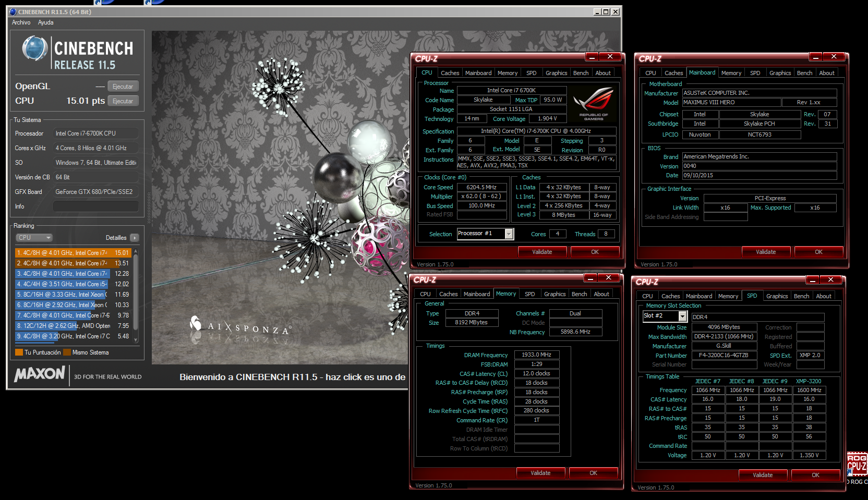Click the Multiplier x 62.0 value
Viewport: 868px width, 500px height.
(x=481, y=197)
